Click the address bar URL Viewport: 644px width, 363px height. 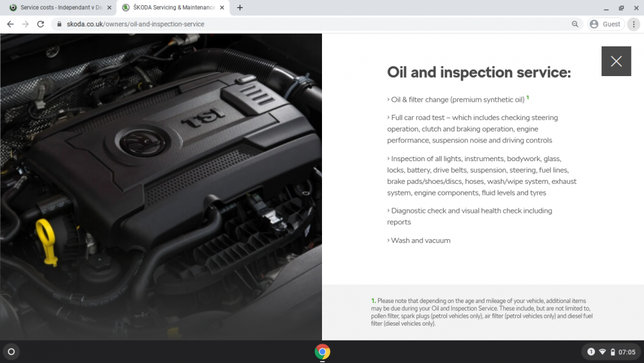click(135, 25)
